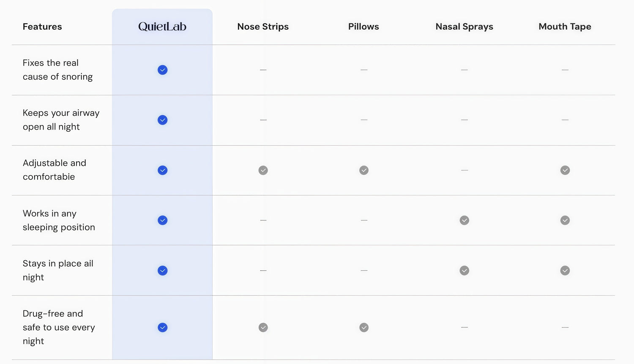This screenshot has height=364, width=634.
Task: Click Nose Strips' dash for fixes real cause
Action: (x=263, y=70)
